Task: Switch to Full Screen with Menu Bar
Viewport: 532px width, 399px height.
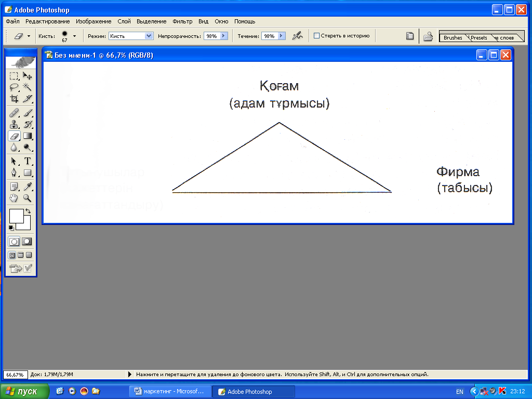Action: coord(21,255)
